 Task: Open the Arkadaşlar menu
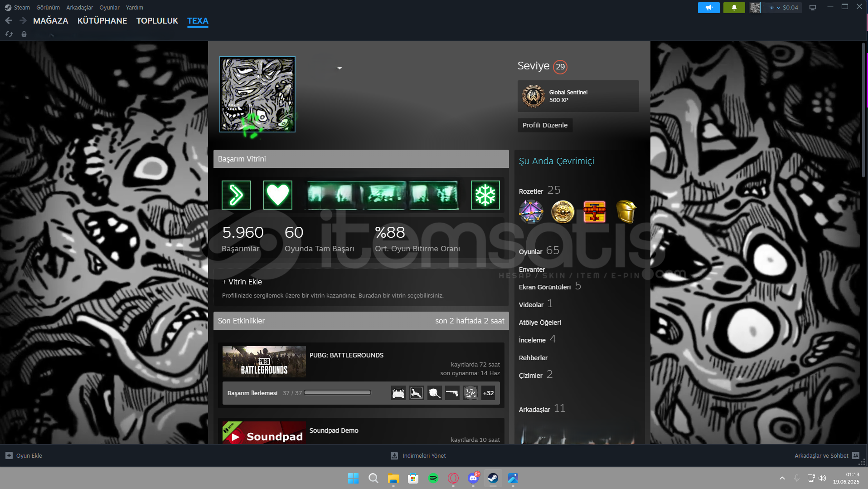79,7
